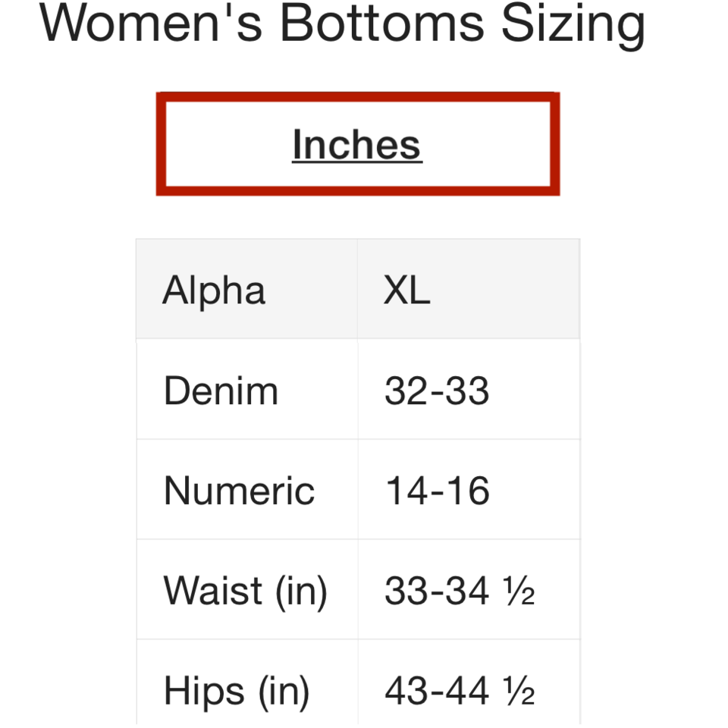Click the ½ fraction in the hips value
Screen dimensions: 728x728
click(x=522, y=692)
